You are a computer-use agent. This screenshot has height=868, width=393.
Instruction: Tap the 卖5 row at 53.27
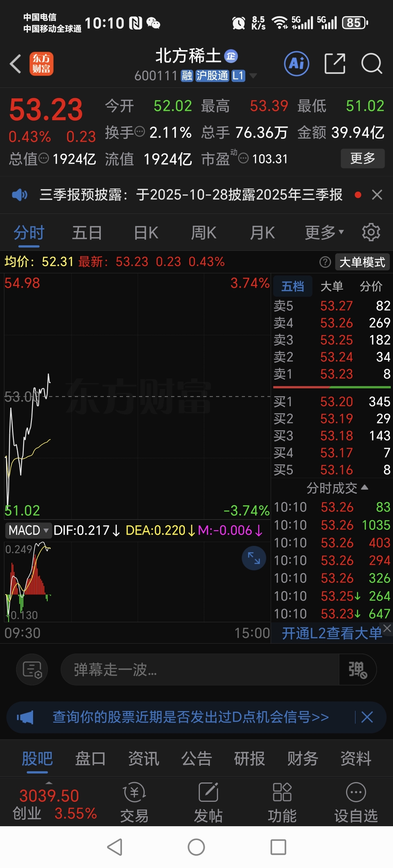pos(332,306)
